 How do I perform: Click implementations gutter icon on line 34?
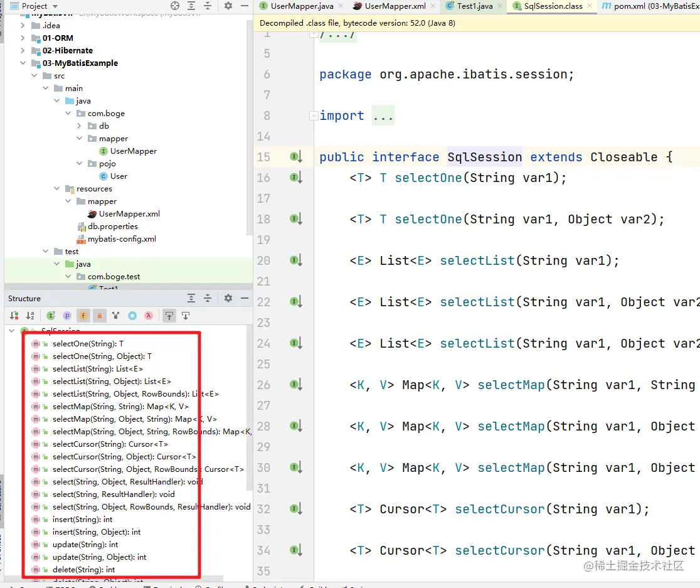click(296, 550)
